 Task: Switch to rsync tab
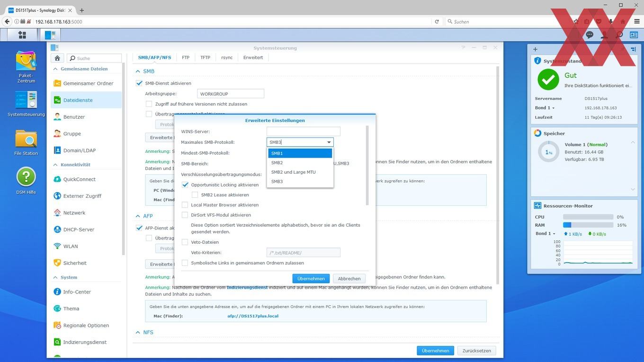227,57
